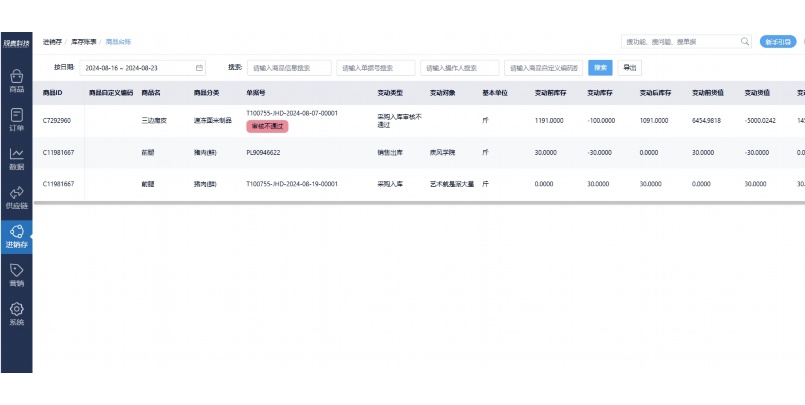Screen dimensions: 805x405
Task: Open the 新手引导 guide button
Action: pyautogui.click(x=778, y=42)
